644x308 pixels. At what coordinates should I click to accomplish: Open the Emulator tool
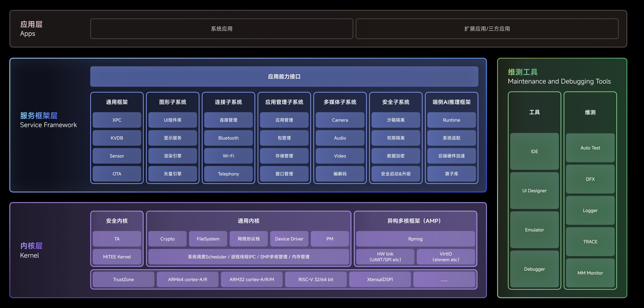tap(534, 229)
